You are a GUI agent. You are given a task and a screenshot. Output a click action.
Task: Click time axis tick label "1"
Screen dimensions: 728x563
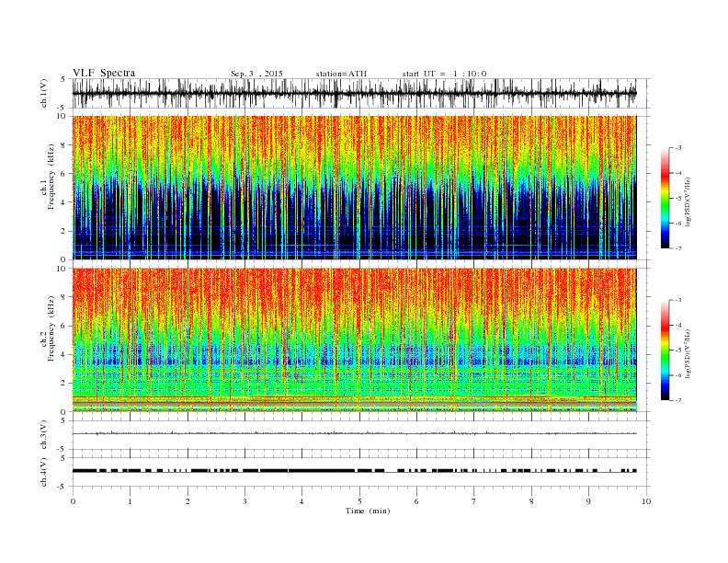[130, 501]
